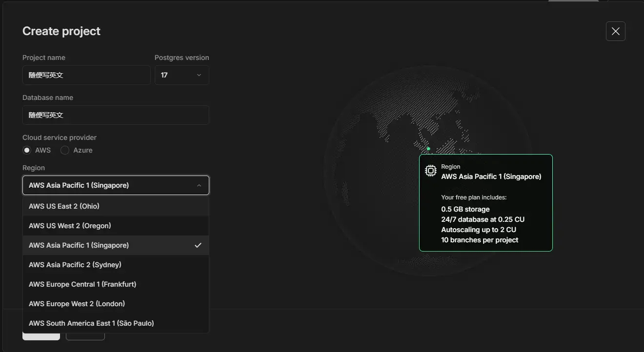This screenshot has height=352, width=644.
Task: Collapse the Region dropdown using its chevron
Action: coord(199,185)
